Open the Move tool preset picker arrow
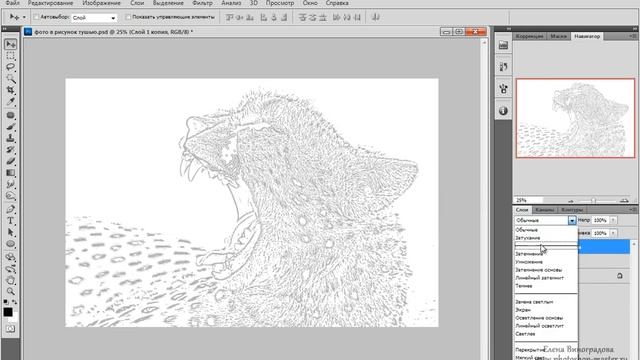This screenshot has height=360, width=640. click(24, 17)
